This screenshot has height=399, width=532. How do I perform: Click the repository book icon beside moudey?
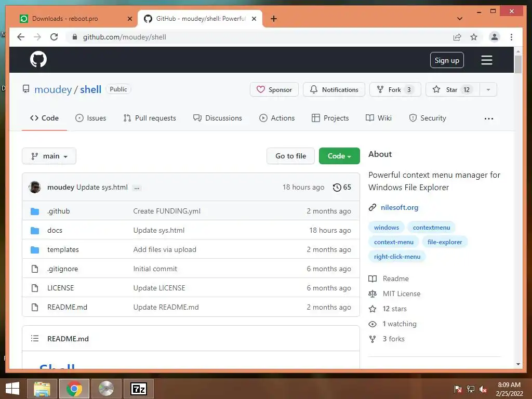pos(26,89)
